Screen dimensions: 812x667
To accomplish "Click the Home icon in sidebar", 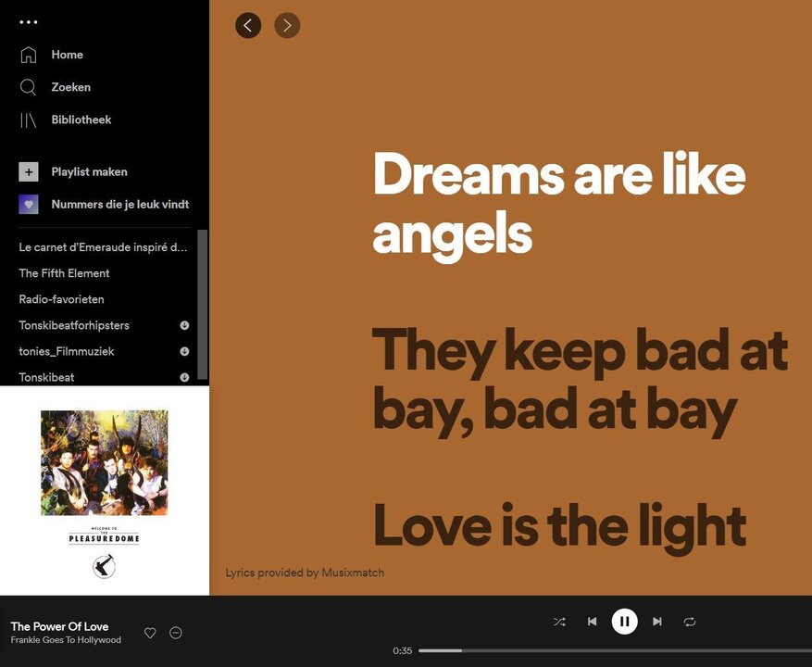I will click(29, 55).
